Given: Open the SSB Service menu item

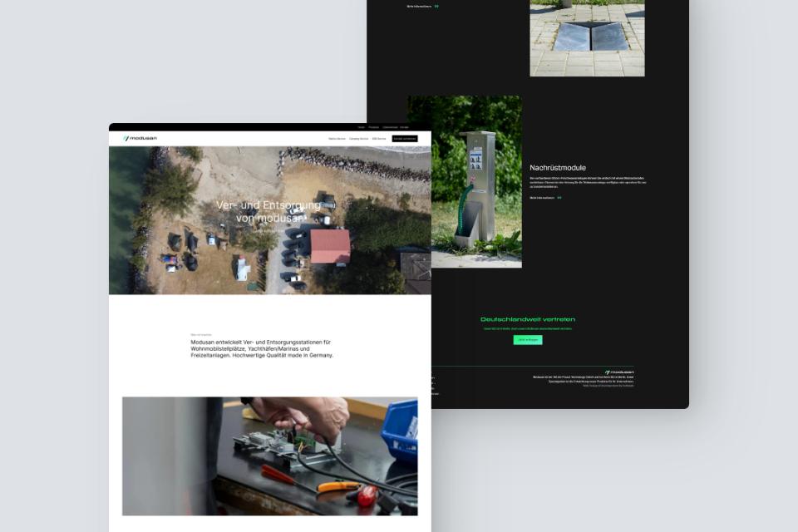Looking at the screenshot, I should (x=379, y=138).
